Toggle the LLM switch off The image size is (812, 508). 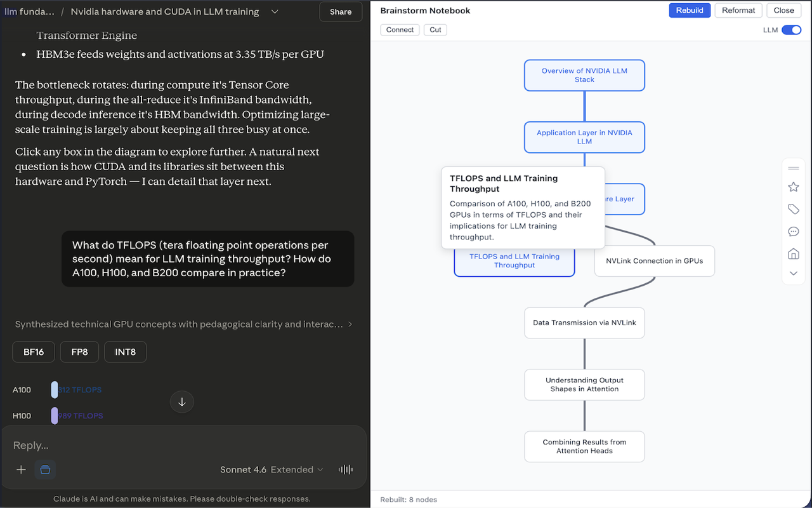(791, 30)
